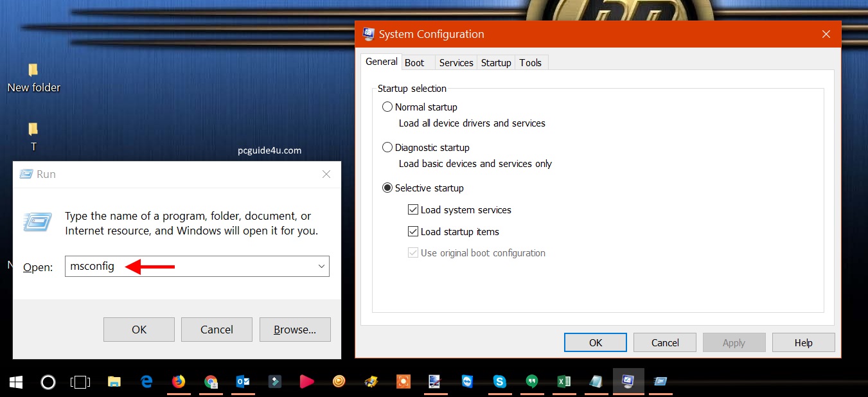Viewport: 868px width, 397px height.
Task: Uncheck Load startup items checkbox
Action: pyautogui.click(x=413, y=232)
